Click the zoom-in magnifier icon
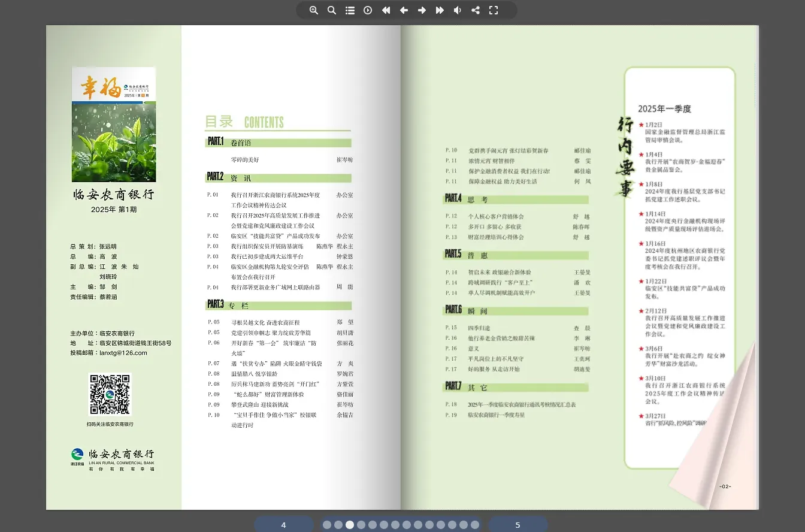Viewport: 805px width, 532px height. click(314, 10)
